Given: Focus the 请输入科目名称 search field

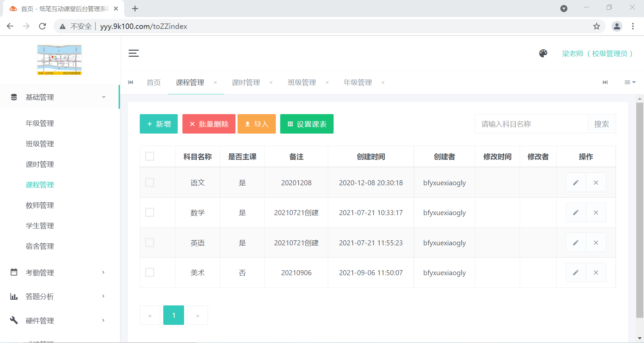Looking at the screenshot, I should click(531, 124).
